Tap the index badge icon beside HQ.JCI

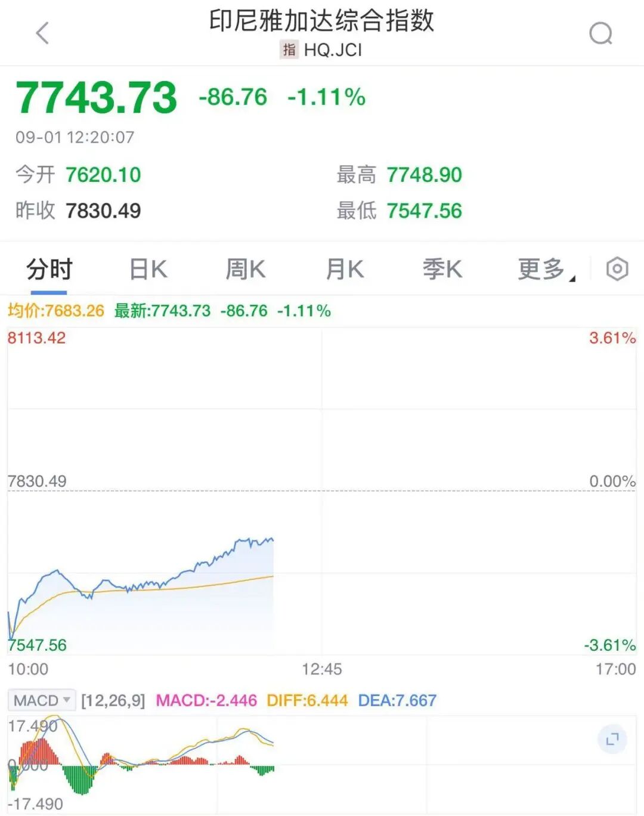[x=289, y=50]
